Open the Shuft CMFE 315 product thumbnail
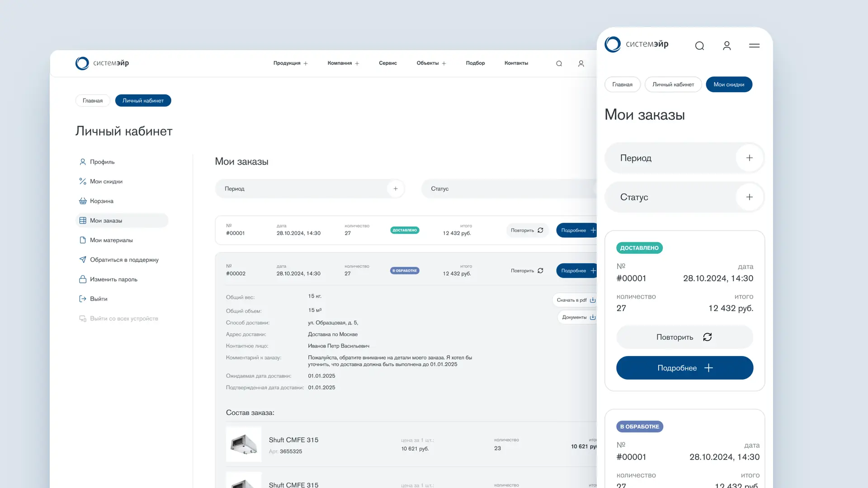The image size is (868, 488). pyautogui.click(x=244, y=444)
